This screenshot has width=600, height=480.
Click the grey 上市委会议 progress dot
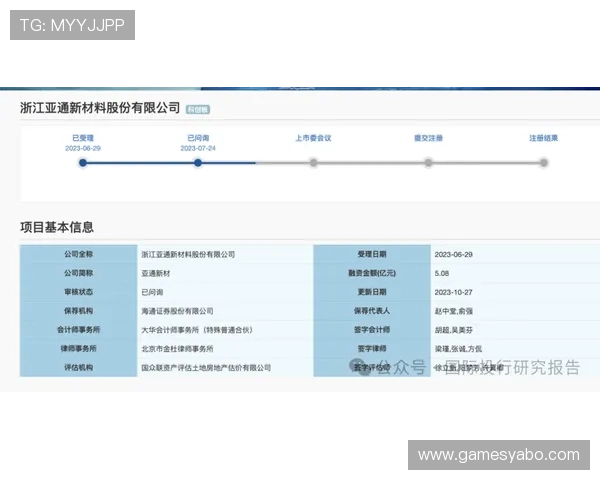(x=313, y=163)
